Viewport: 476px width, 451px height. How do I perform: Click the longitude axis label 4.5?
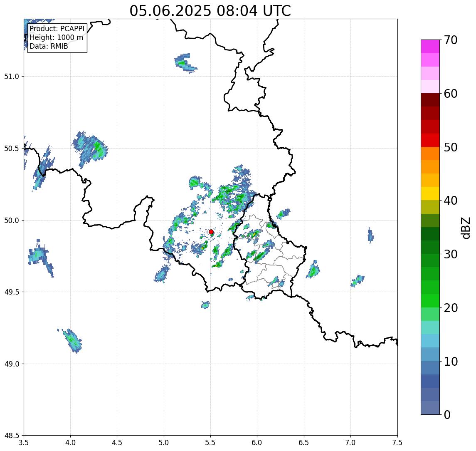click(117, 443)
